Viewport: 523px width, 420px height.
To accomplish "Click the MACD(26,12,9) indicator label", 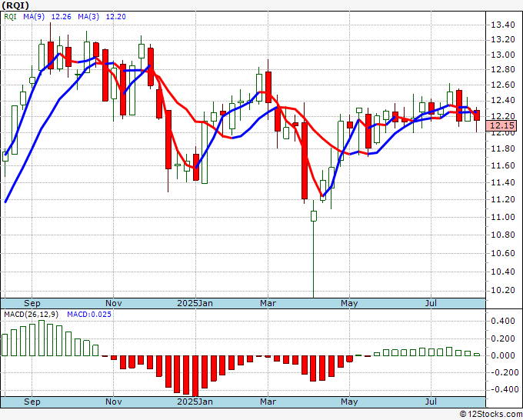I will coord(32,315).
